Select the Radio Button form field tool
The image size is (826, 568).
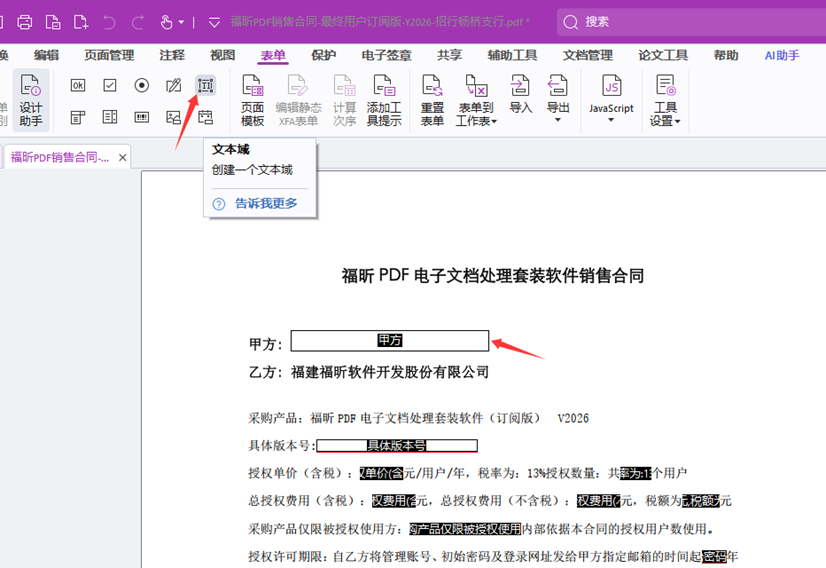click(142, 86)
